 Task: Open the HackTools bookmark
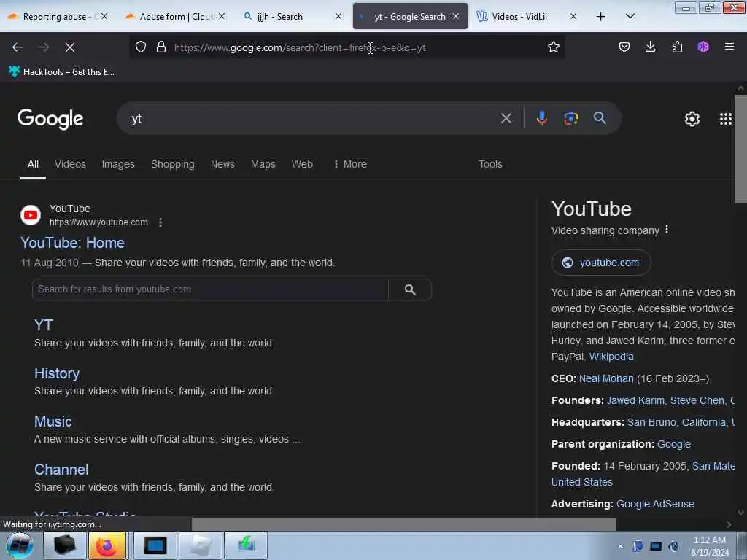(x=61, y=72)
